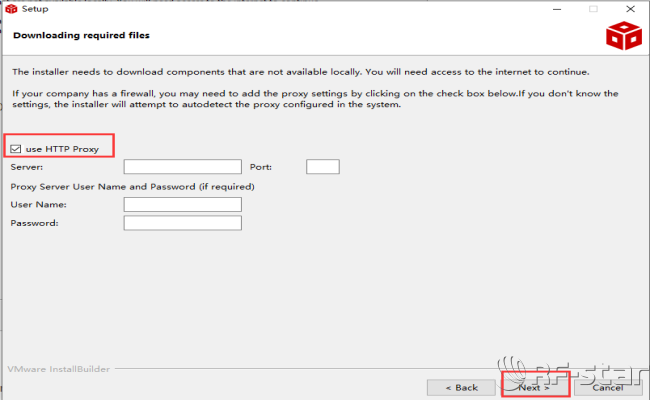Image resolution: width=650 pixels, height=400 pixels.
Task: Focus the Port input box
Action: click(x=323, y=167)
